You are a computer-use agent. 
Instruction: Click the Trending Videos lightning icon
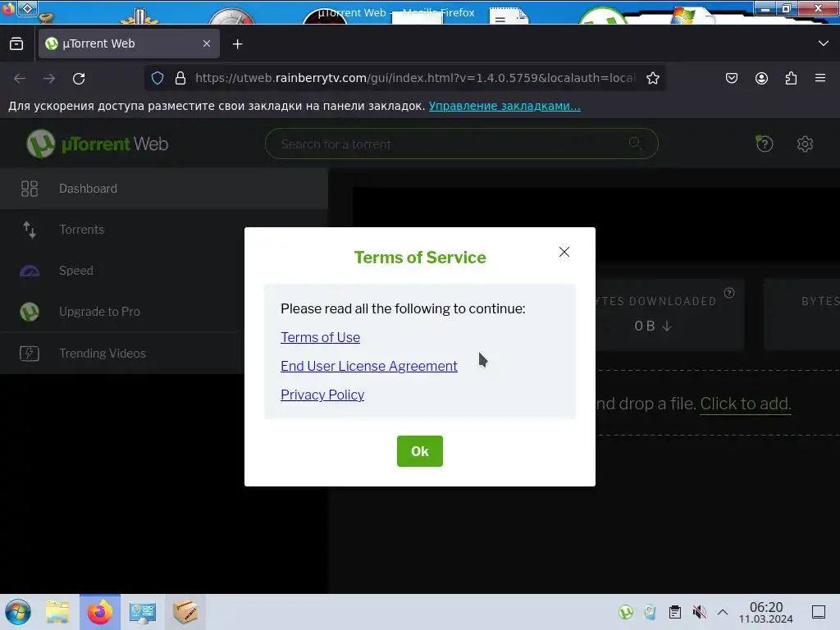(30, 353)
